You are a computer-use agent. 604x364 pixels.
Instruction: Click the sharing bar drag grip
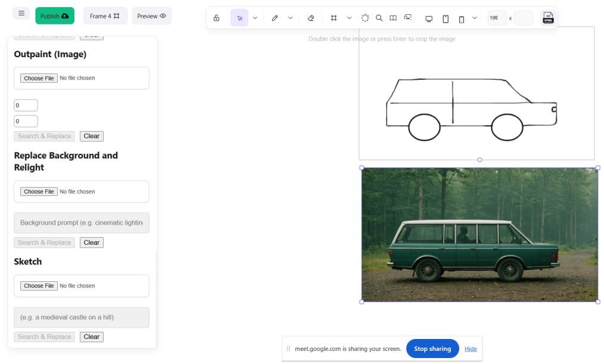[x=288, y=349]
